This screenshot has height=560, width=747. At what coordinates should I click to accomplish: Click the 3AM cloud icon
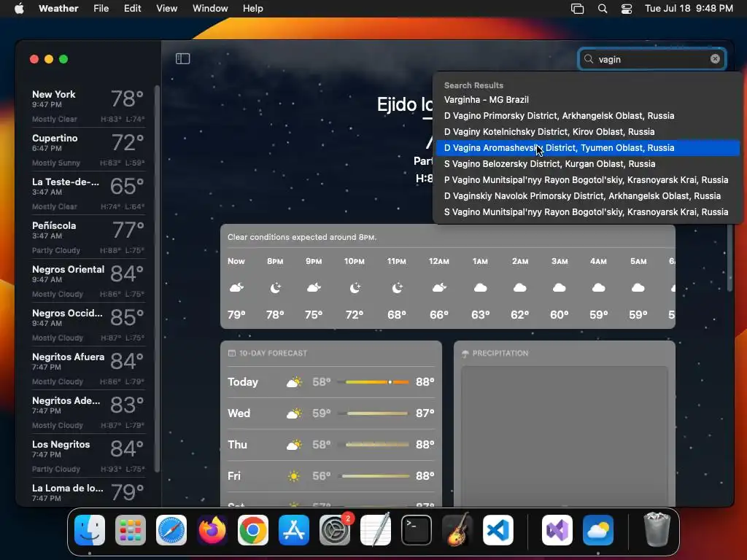tap(560, 287)
